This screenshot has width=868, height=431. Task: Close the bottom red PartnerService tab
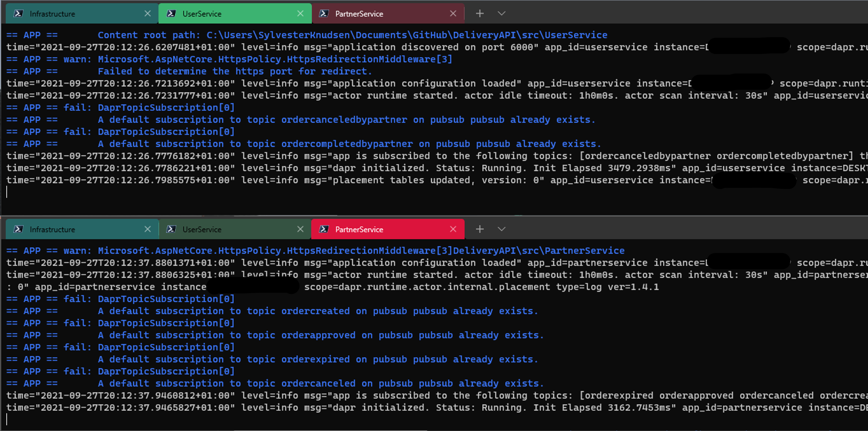(453, 229)
